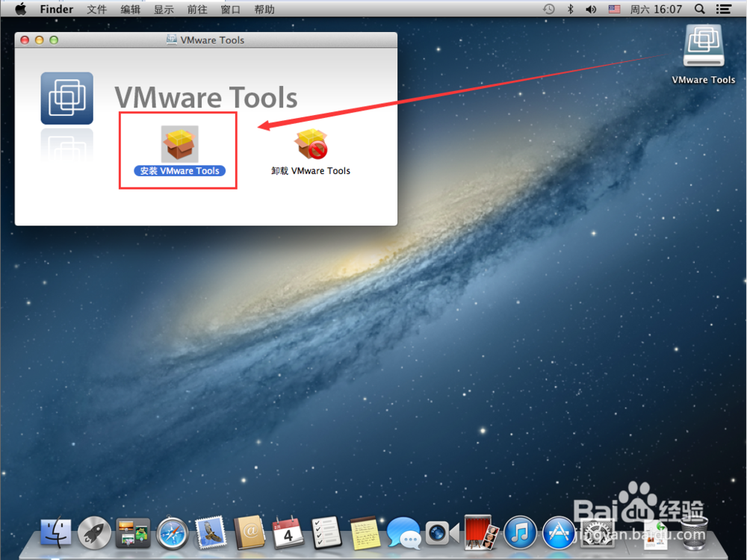This screenshot has height=560, width=747.
Task: Open the 显示 menu
Action: click(164, 9)
